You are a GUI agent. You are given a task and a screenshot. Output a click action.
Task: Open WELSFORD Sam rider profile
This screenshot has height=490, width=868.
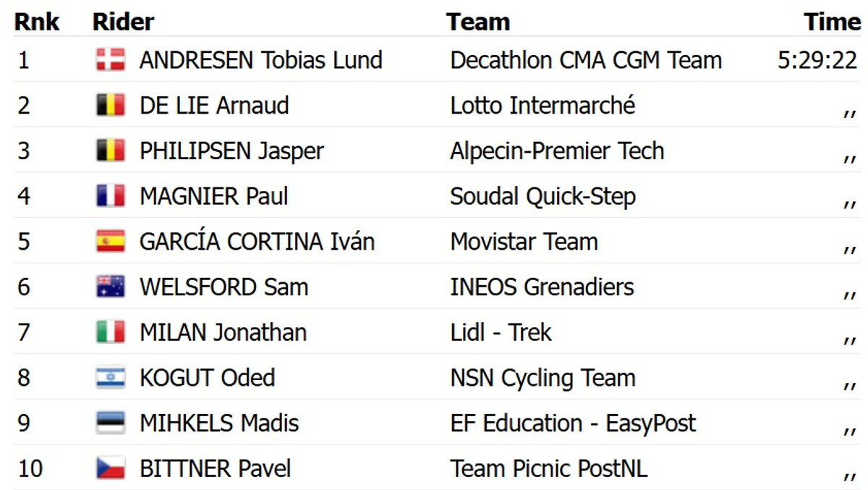[224, 287]
